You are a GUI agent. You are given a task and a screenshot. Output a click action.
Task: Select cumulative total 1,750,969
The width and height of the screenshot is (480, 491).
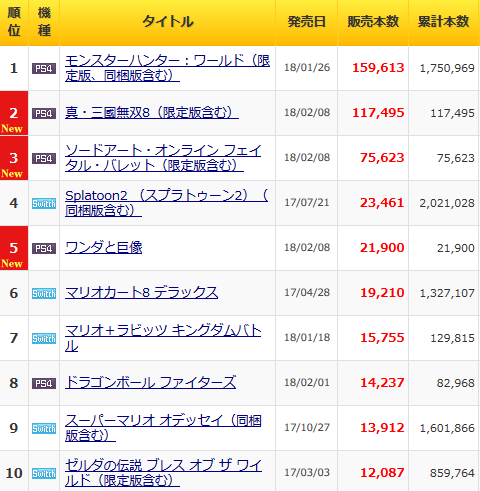[x=447, y=68]
